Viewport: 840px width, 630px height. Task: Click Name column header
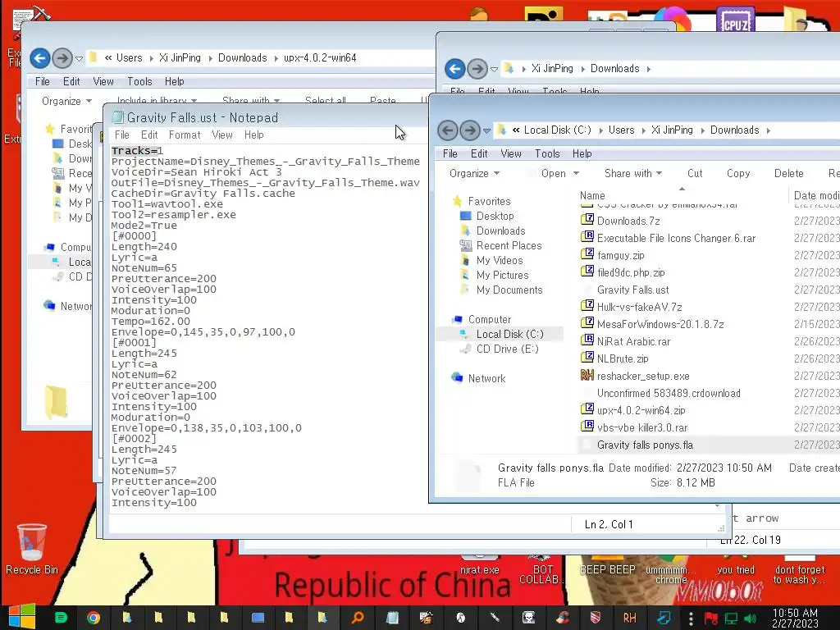coord(592,195)
